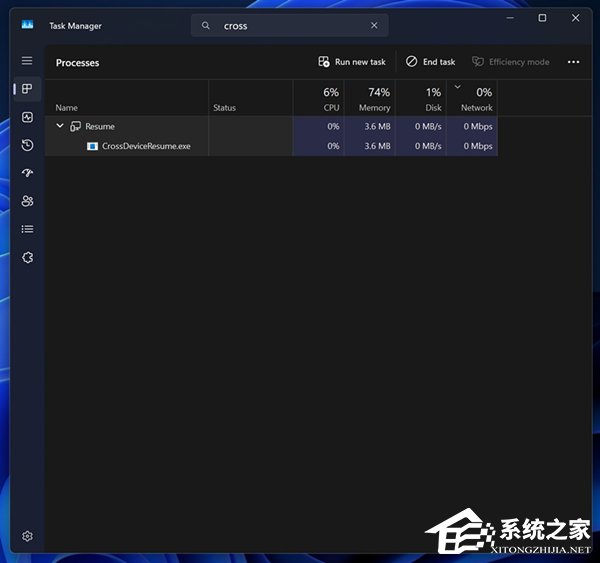The height and width of the screenshot is (563, 600).
Task: Click the search field containing cross
Action: (290, 25)
